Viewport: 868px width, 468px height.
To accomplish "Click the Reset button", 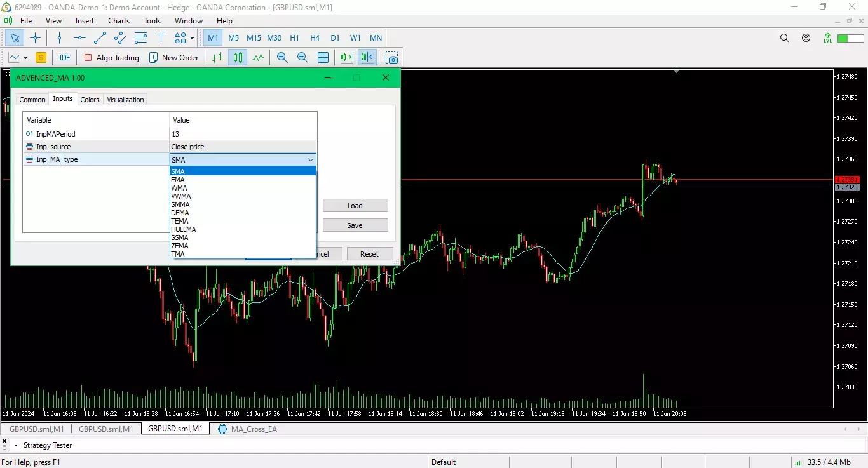I will coord(369,254).
